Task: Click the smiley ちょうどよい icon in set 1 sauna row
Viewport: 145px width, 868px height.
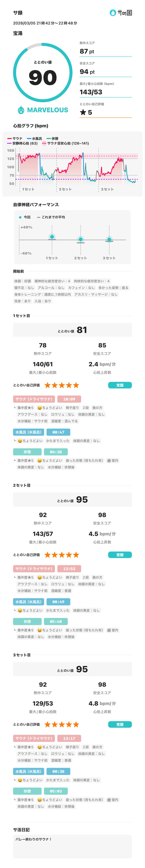Action: pos(40,408)
